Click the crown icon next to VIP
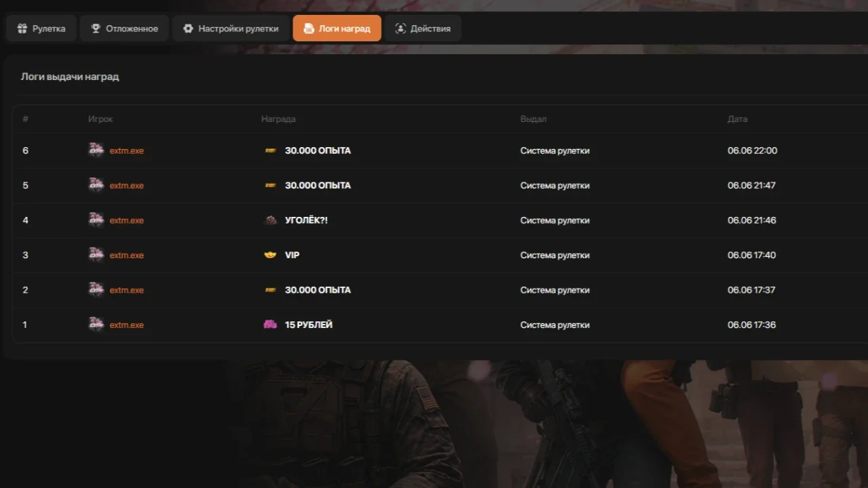Viewport: 868px width, 488px height. (x=270, y=255)
